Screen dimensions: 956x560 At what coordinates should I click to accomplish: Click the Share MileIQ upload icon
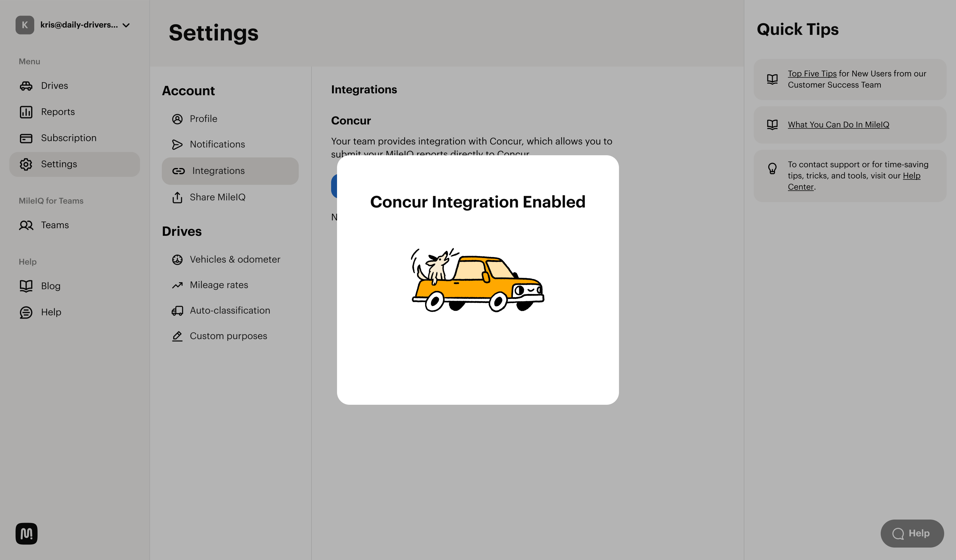177,197
